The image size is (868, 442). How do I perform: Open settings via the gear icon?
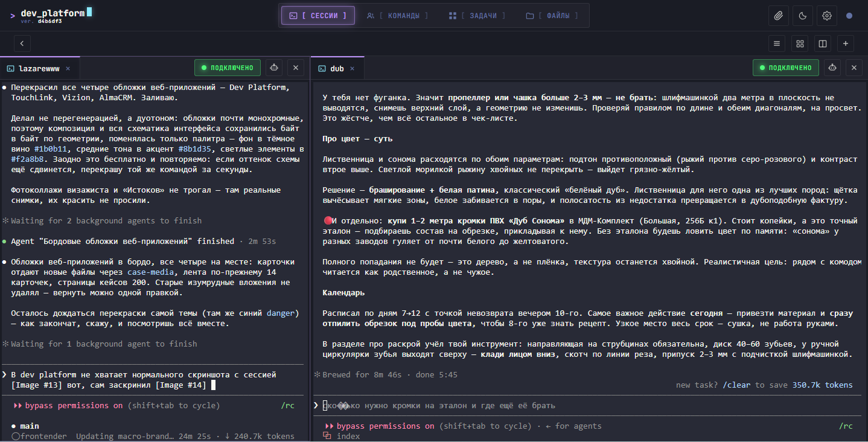point(827,16)
